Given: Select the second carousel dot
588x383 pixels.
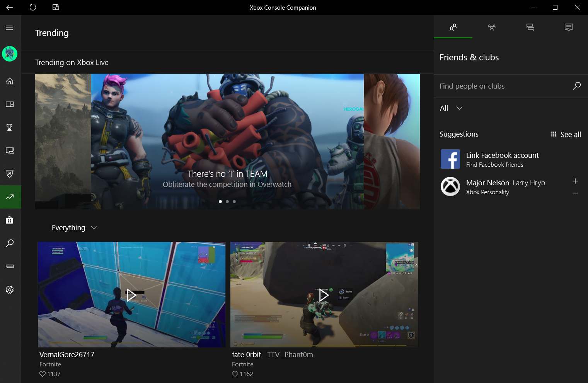Looking at the screenshot, I should [227, 202].
